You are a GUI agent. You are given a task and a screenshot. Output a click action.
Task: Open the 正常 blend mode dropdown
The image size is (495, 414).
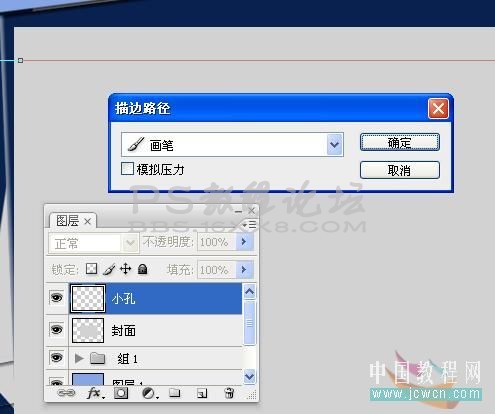tap(130, 243)
